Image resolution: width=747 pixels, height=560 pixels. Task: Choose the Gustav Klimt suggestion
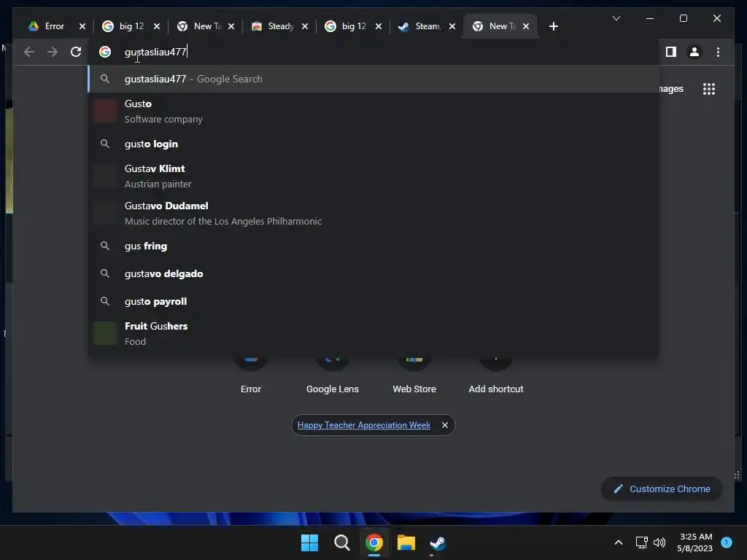tap(373, 176)
